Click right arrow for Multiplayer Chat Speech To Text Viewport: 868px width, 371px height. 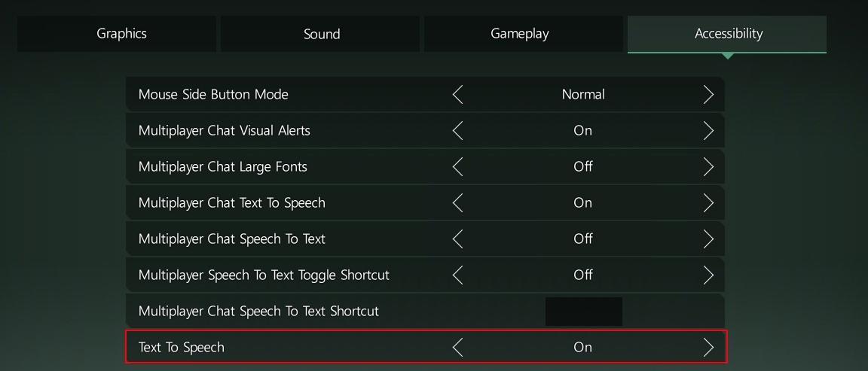pyautogui.click(x=708, y=239)
